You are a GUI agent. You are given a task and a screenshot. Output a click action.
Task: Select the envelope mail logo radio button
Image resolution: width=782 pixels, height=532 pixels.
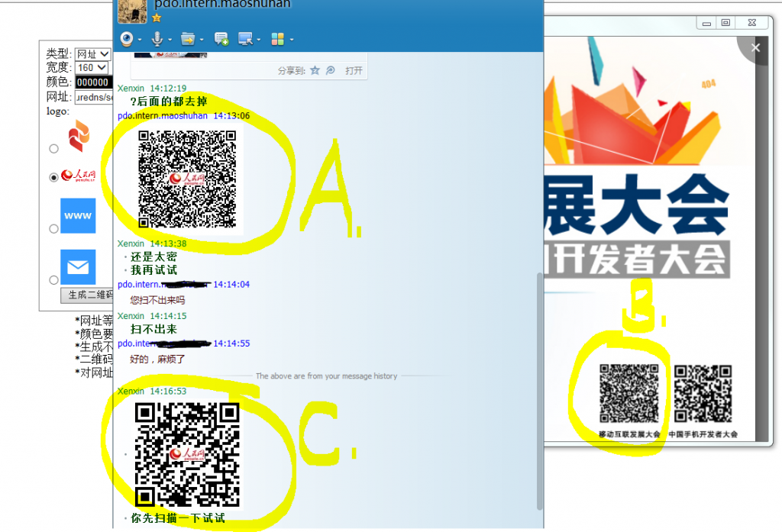point(53,279)
